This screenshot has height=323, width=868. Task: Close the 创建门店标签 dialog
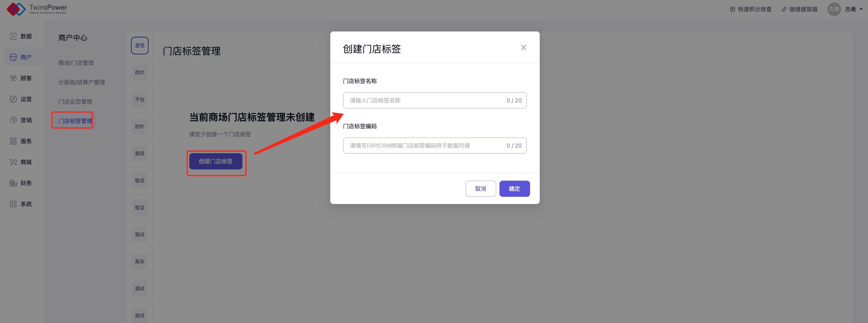(523, 48)
